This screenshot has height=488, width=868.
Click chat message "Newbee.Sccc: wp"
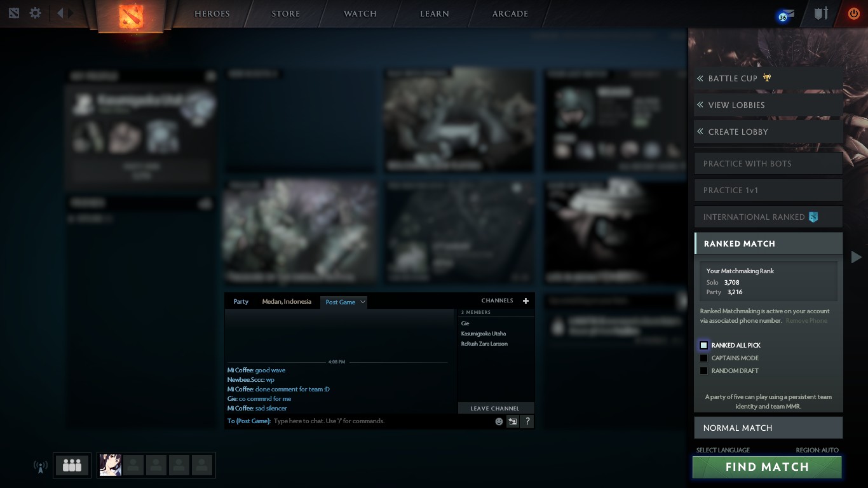tap(251, 380)
